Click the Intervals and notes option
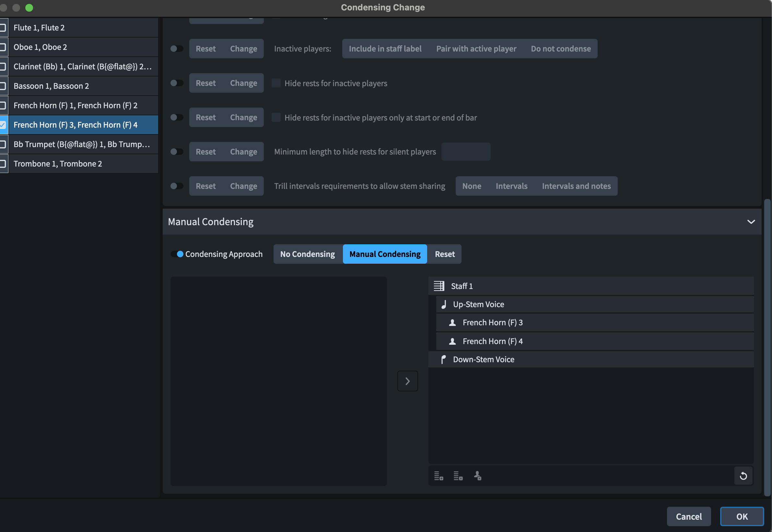The width and height of the screenshot is (772, 532). point(576,186)
